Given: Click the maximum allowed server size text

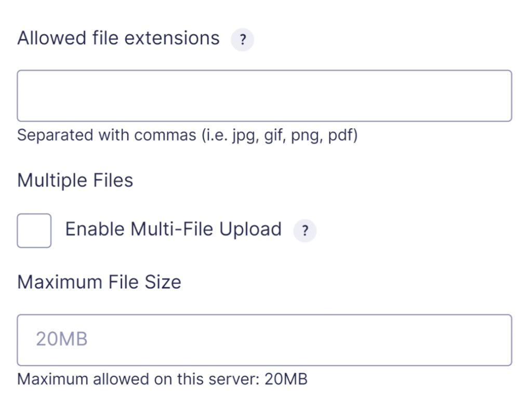Looking at the screenshot, I should [163, 379].
